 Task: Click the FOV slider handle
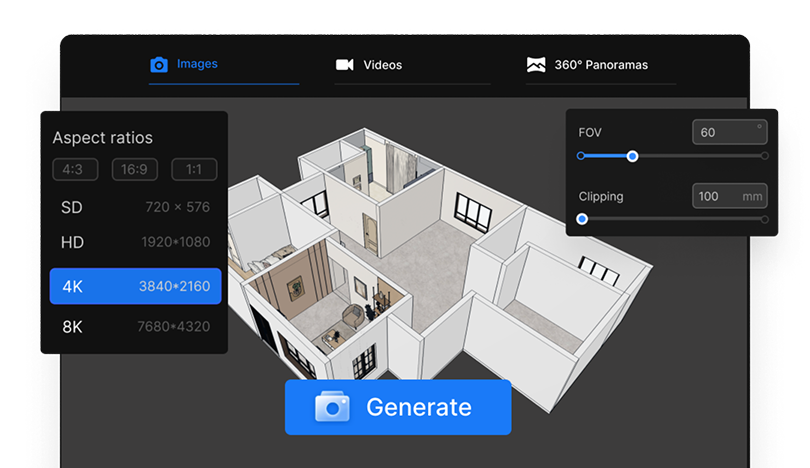(x=632, y=156)
